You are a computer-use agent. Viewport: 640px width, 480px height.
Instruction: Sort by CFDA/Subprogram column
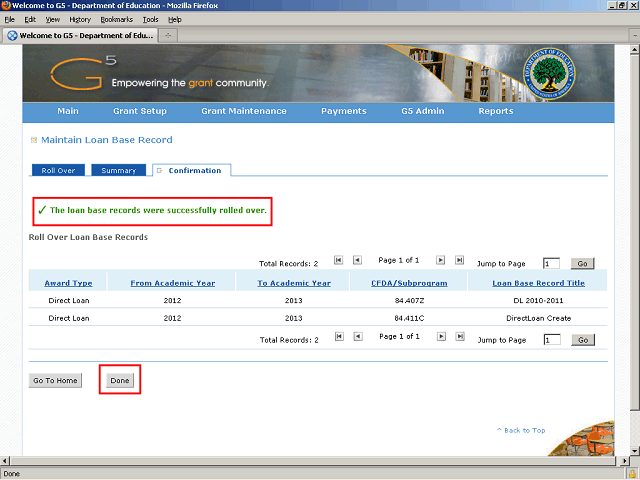point(409,283)
